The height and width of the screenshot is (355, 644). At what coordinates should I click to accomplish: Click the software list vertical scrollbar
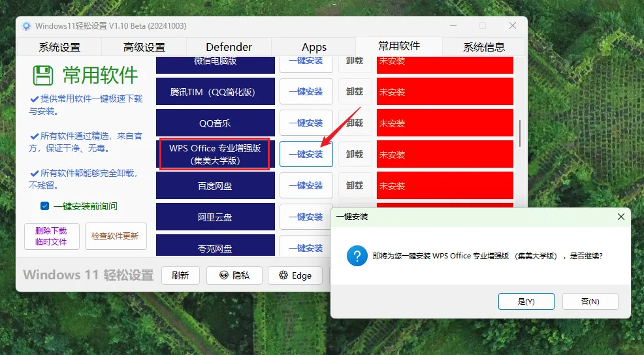pyautogui.click(x=519, y=133)
